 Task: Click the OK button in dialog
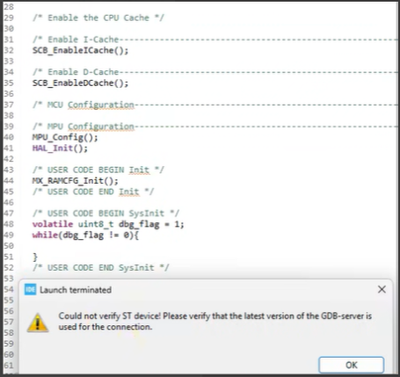[x=351, y=365]
